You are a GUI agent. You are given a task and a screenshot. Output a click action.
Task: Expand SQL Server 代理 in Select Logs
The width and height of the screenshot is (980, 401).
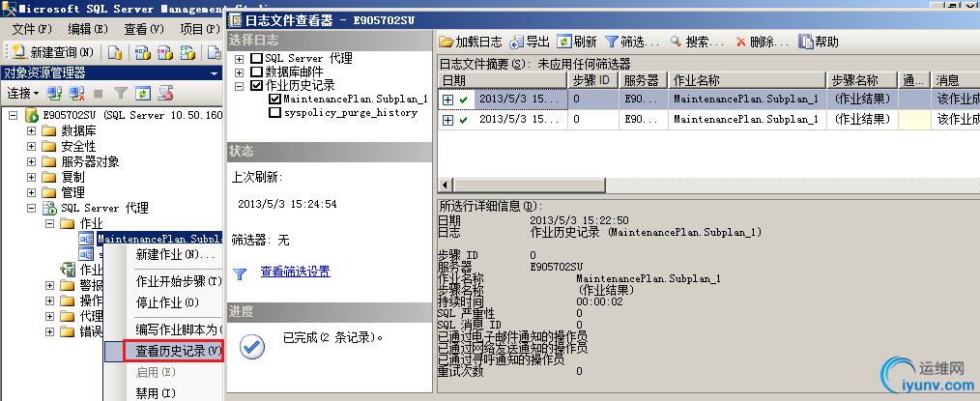(x=240, y=59)
